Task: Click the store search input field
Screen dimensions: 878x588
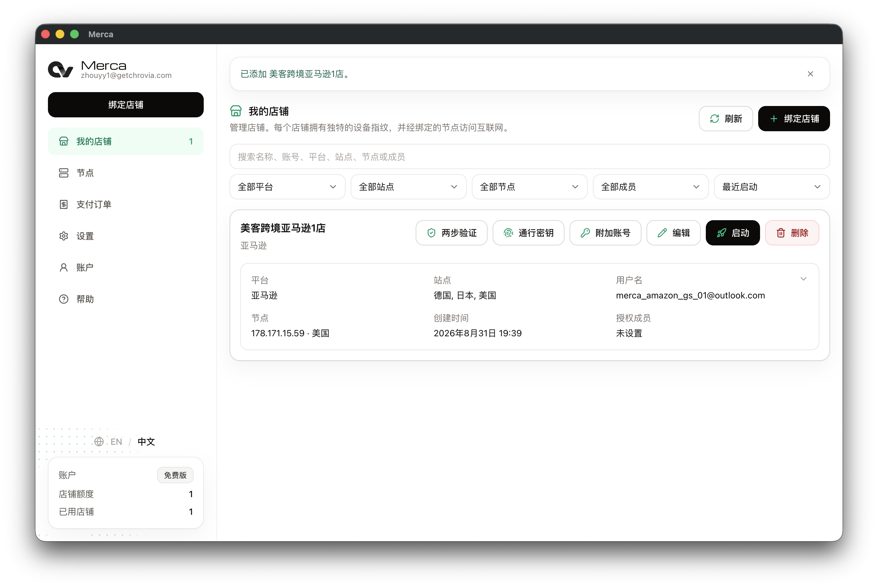Action: point(529,157)
